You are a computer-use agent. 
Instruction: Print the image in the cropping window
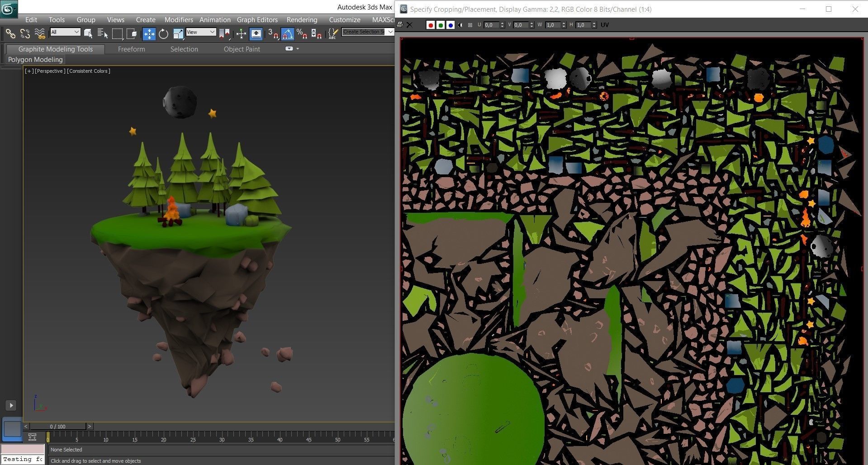400,25
